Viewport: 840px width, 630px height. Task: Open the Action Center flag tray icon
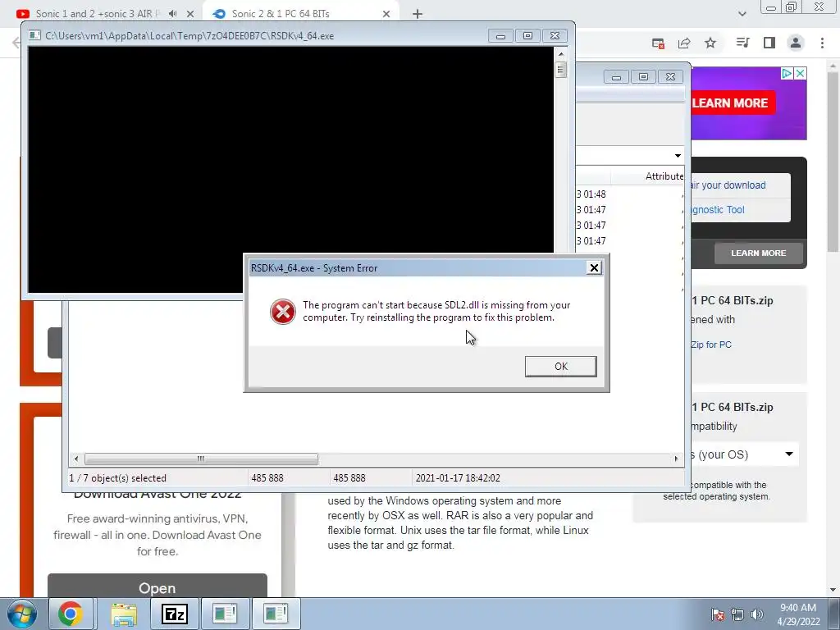[718, 614]
